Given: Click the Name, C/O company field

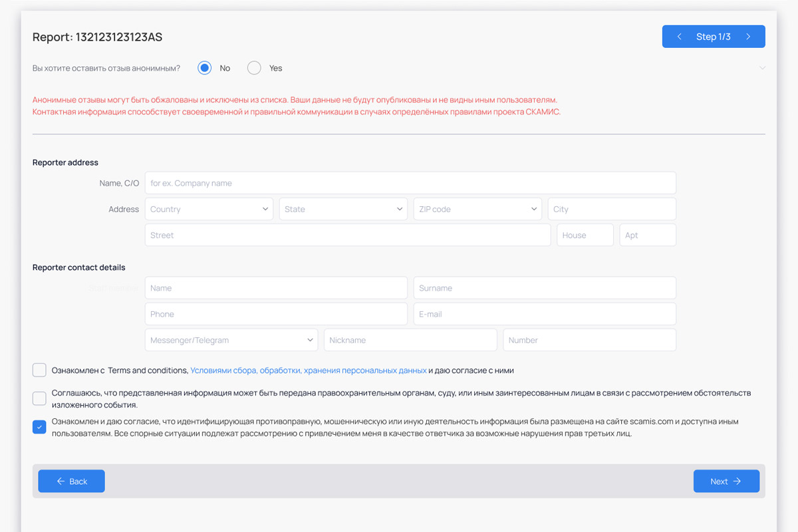Looking at the screenshot, I should coord(410,183).
